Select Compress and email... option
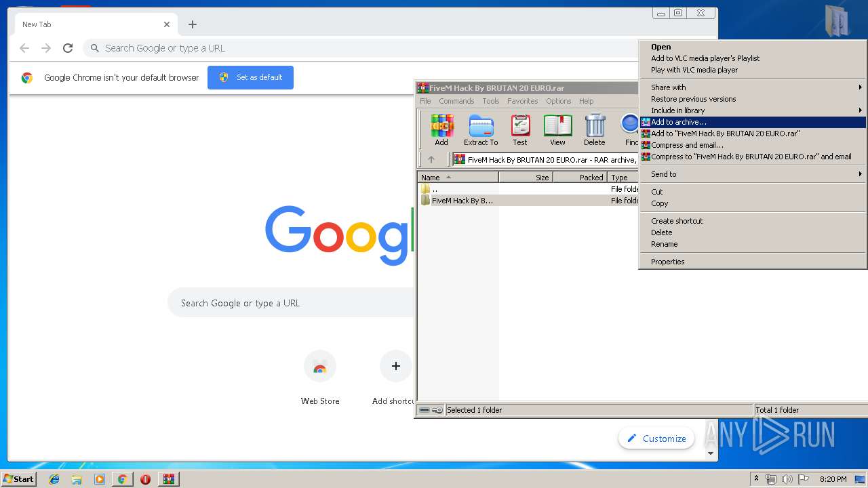The height and width of the screenshot is (488, 868). 753,145
